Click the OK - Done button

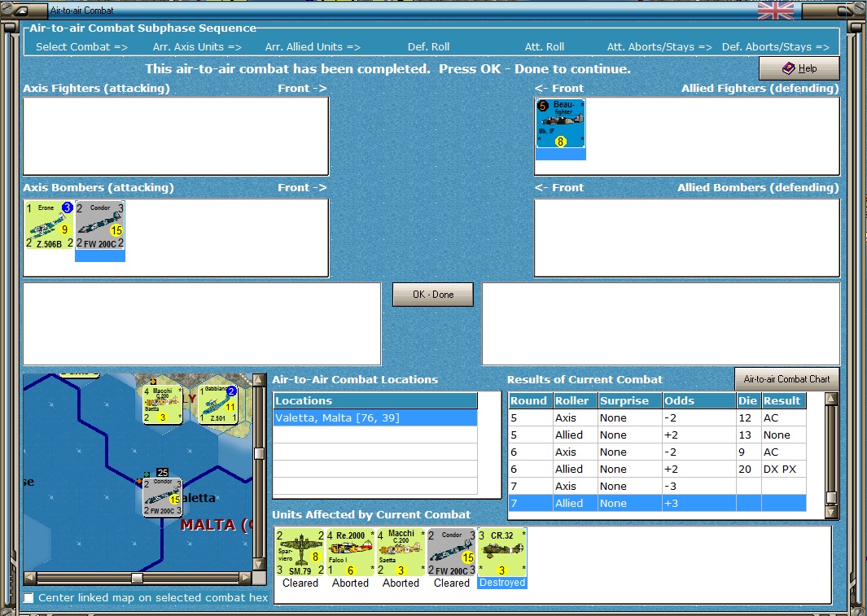tap(433, 295)
